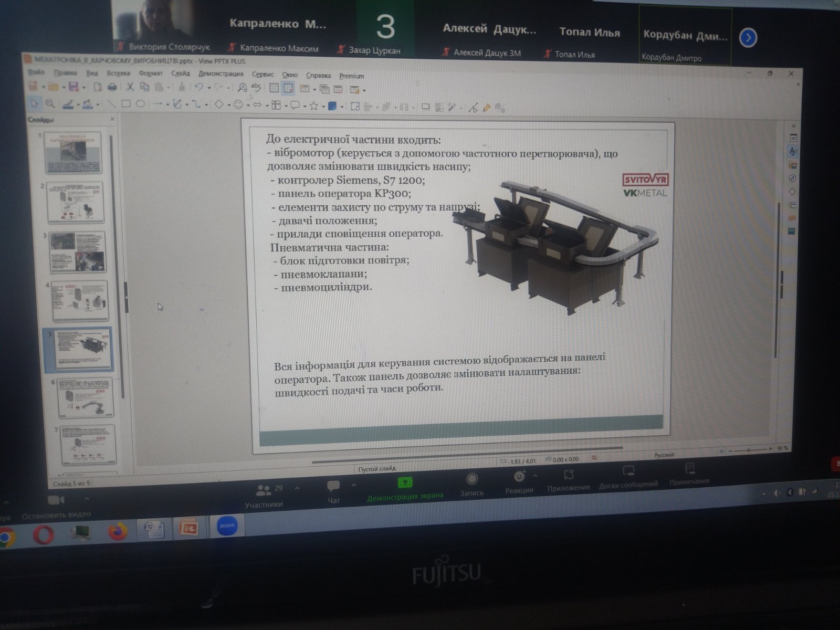
Task: Click the blue 3D objects icon
Action: coord(332,106)
